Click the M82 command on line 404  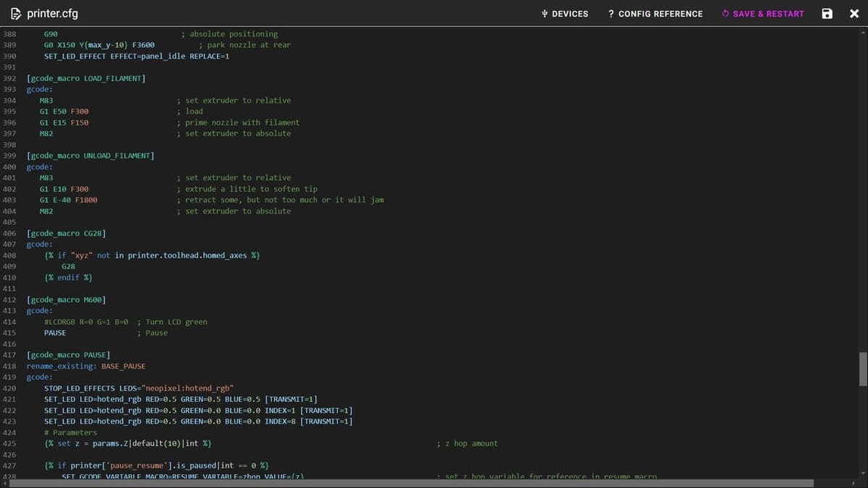click(46, 211)
